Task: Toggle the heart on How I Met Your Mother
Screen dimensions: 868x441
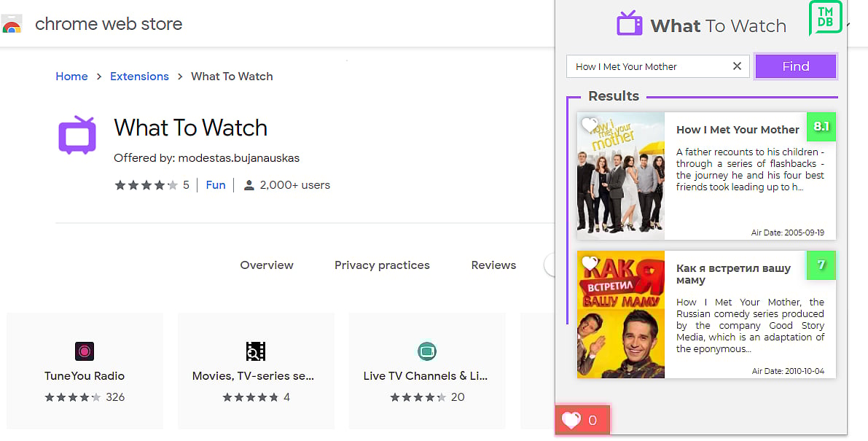Action: click(x=590, y=125)
